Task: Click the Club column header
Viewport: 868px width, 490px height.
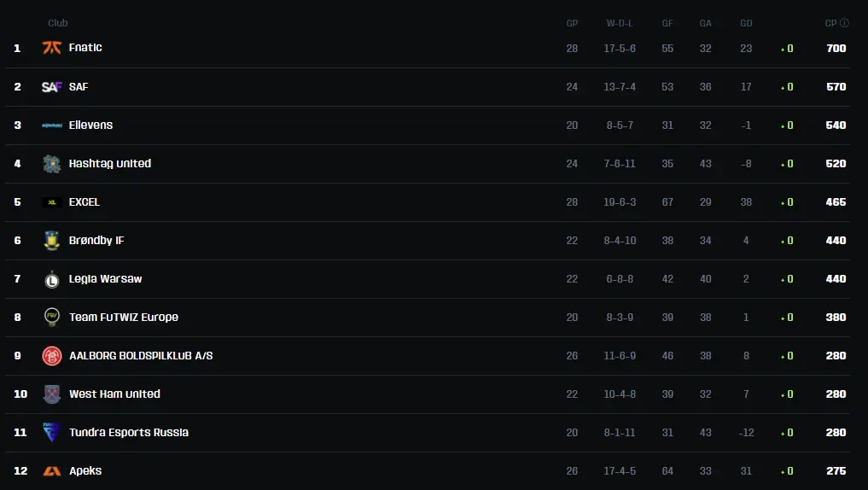Action: 58,23
